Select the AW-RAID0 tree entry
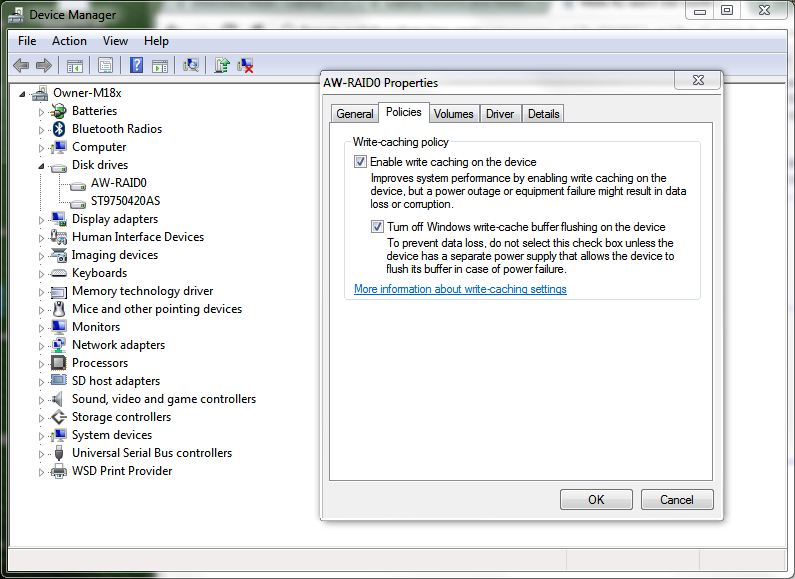Image resolution: width=795 pixels, height=579 pixels. click(119, 183)
